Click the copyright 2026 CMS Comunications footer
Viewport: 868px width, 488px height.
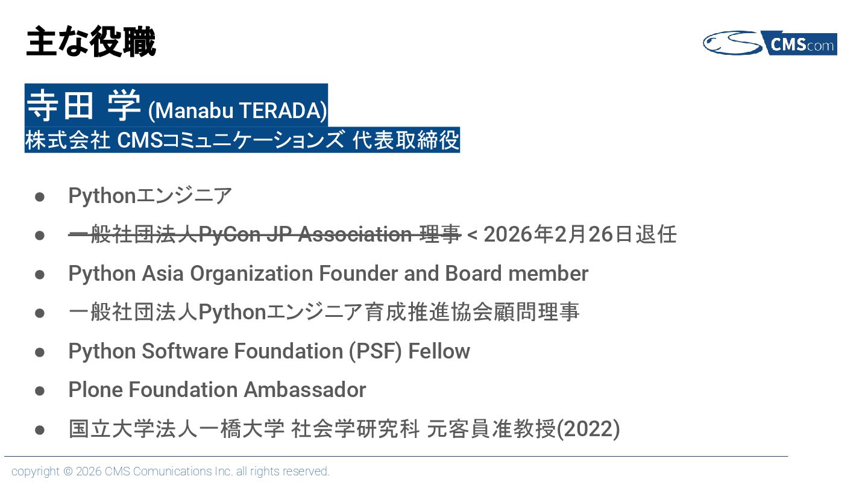[x=171, y=471]
